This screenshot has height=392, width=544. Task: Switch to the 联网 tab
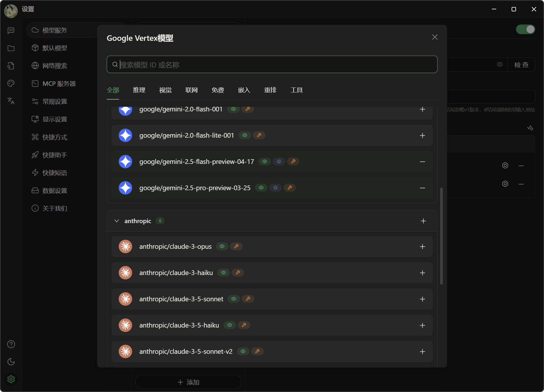[192, 90]
